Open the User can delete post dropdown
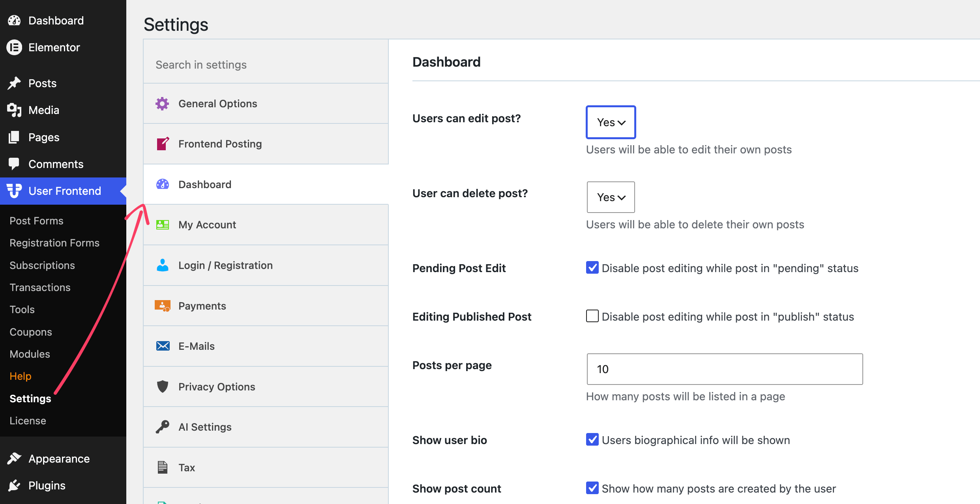The image size is (980, 504). [x=611, y=197]
